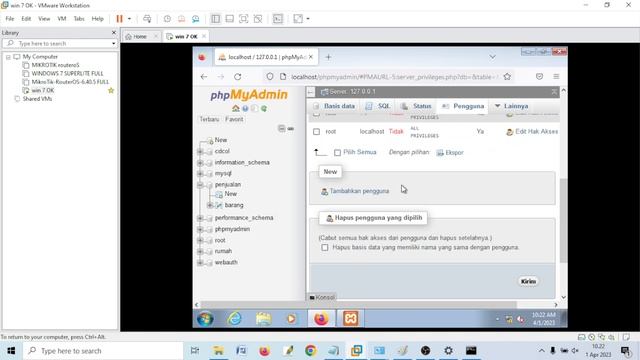
Task: Open the stretch display dropdown arrow
Action: [308, 19]
